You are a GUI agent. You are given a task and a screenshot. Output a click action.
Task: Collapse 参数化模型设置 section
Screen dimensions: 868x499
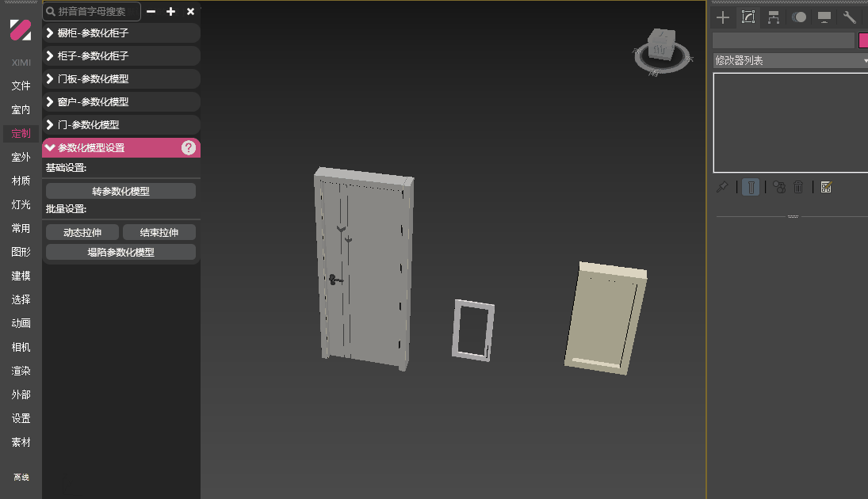tap(121, 147)
